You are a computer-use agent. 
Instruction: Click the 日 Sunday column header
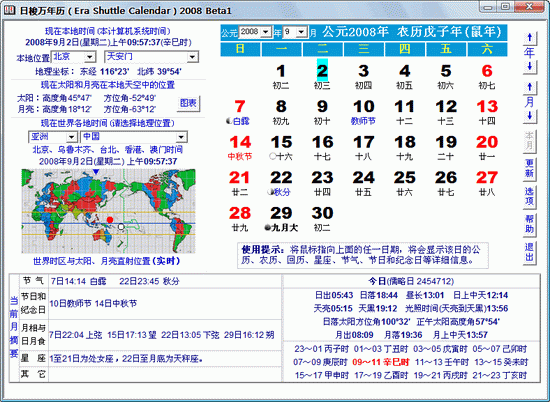pyautogui.click(x=240, y=49)
